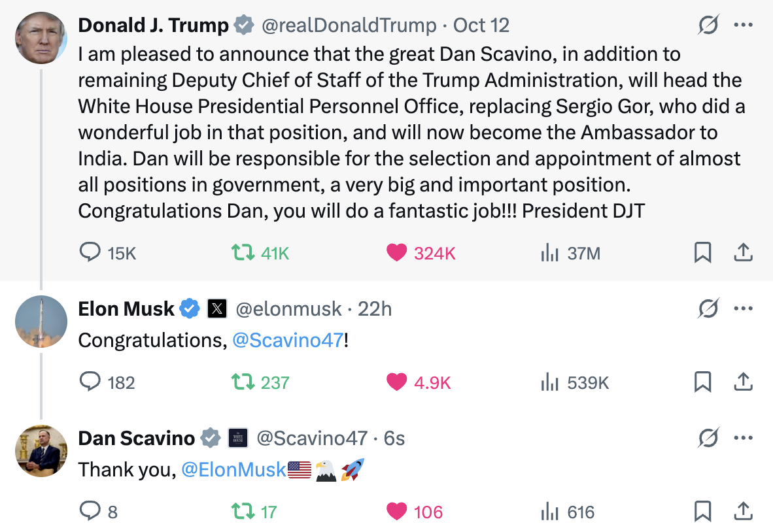This screenshot has width=773, height=532.
Task: Like Elon Musk's reply
Action: pyautogui.click(x=397, y=382)
